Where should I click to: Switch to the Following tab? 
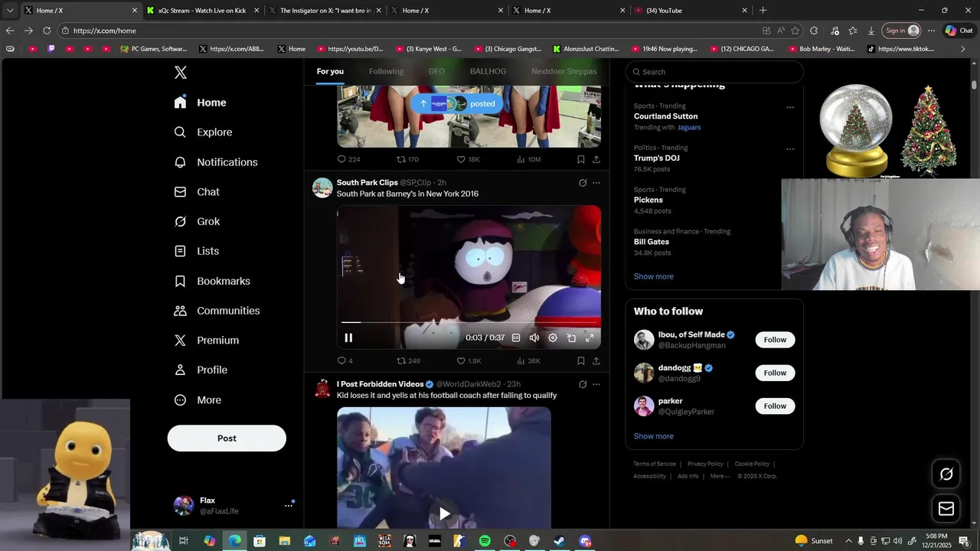(x=386, y=71)
